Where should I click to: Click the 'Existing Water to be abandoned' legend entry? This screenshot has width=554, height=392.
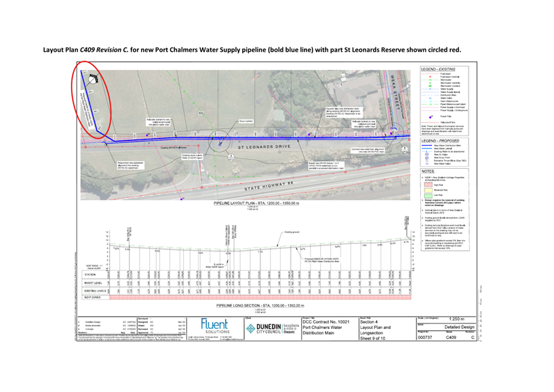click(x=449, y=152)
